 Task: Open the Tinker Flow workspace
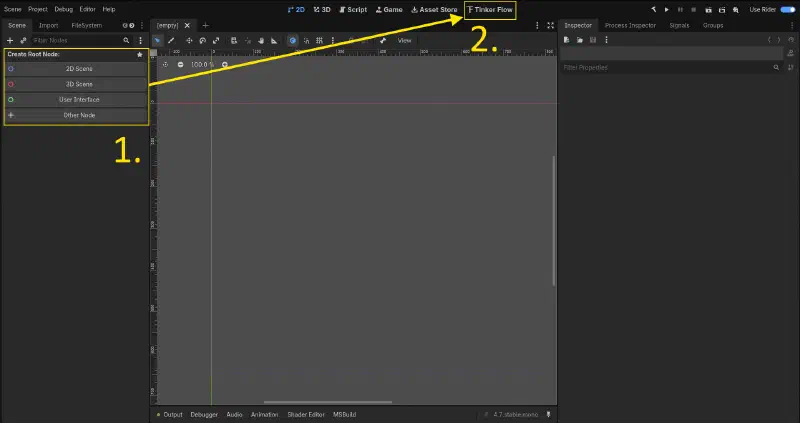tap(490, 10)
